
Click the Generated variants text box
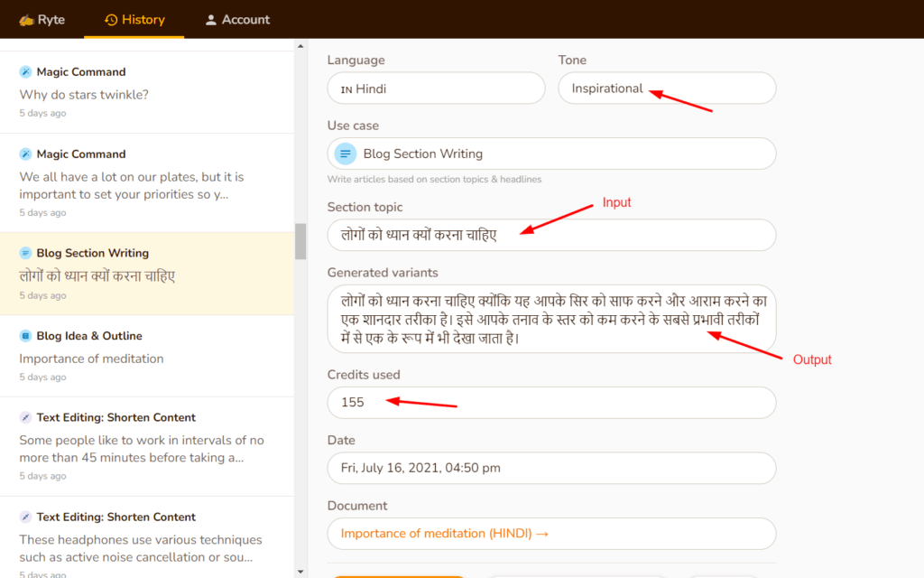click(x=551, y=319)
